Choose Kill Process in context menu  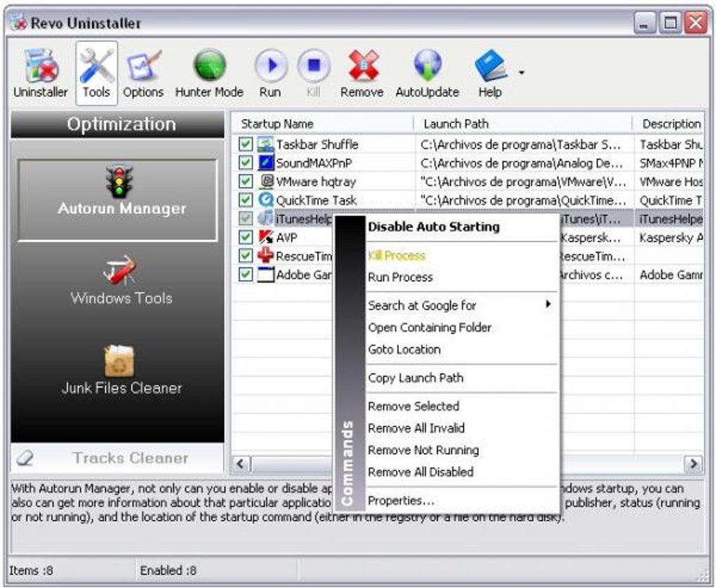(462, 255)
